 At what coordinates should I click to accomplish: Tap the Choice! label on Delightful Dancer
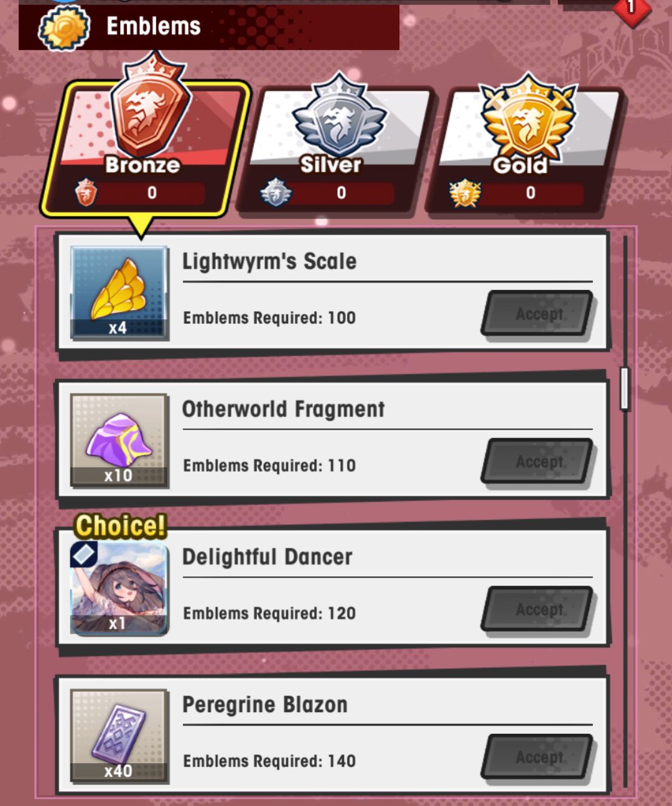click(x=121, y=526)
